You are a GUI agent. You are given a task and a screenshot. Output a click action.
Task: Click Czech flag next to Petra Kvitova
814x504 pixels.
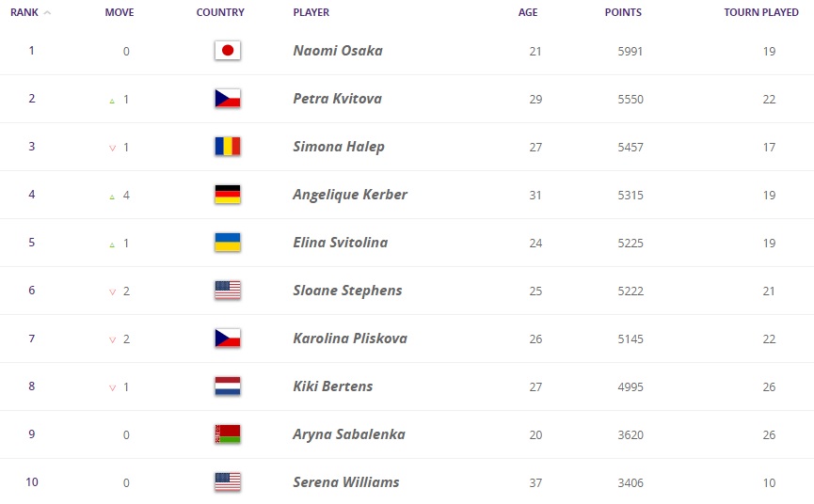click(x=228, y=99)
